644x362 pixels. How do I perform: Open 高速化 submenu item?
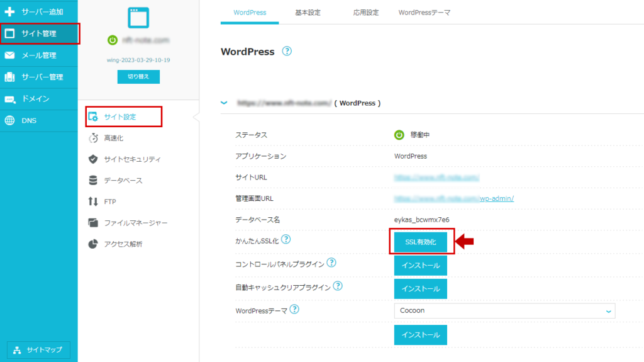(113, 139)
